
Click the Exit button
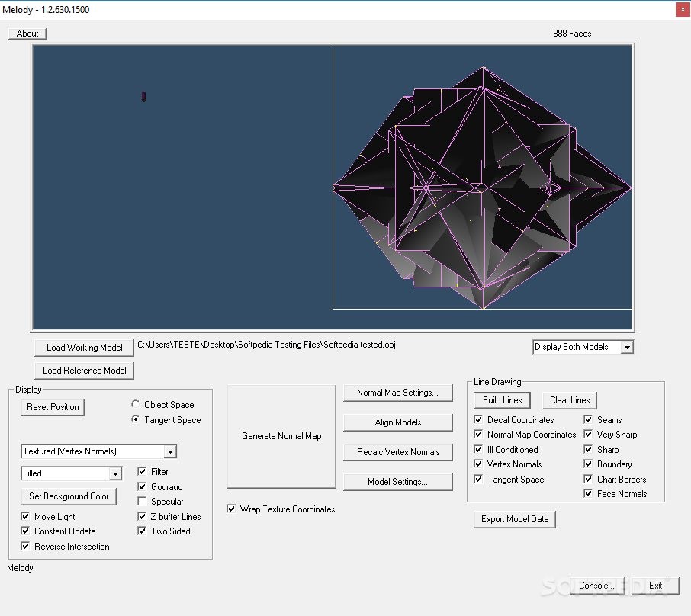(655, 586)
